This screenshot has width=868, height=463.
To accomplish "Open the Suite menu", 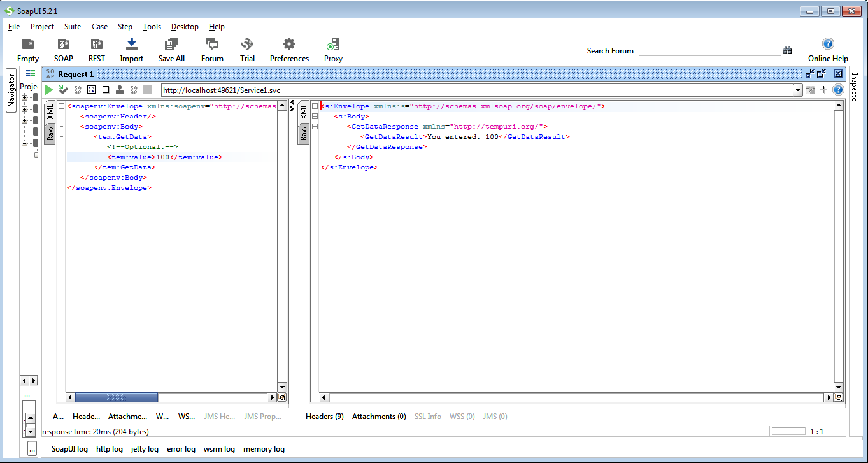I will [x=73, y=27].
